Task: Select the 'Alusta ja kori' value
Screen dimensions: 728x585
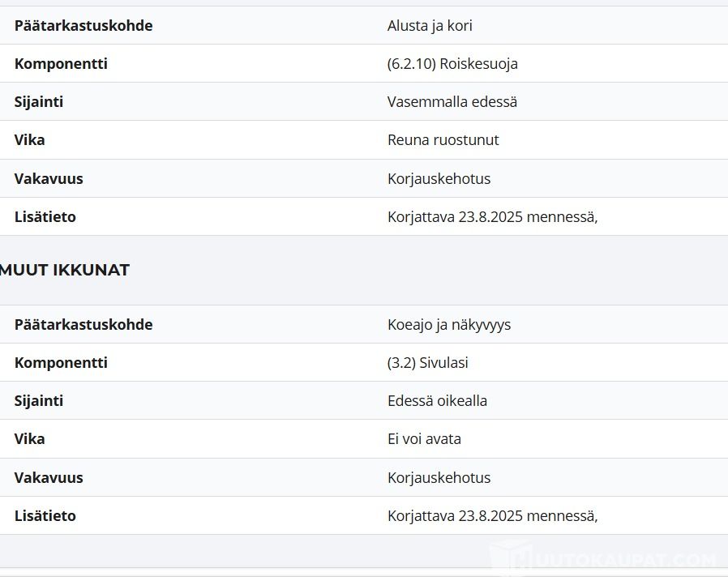Action: tap(430, 25)
